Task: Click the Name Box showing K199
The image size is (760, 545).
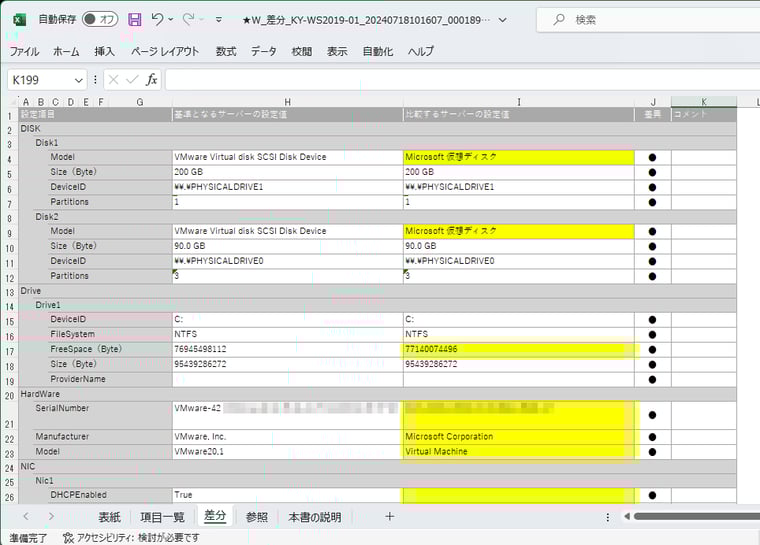Action: click(41, 80)
